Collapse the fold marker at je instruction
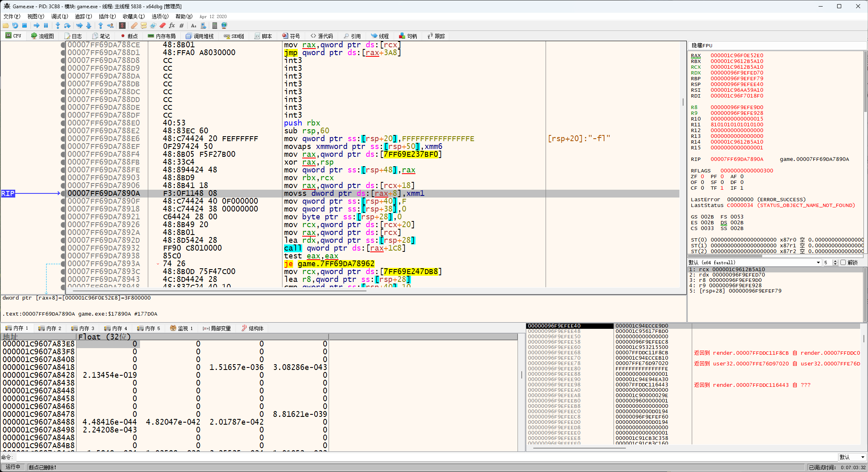This screenshot has height=472, width=868. tap(158, 264)
